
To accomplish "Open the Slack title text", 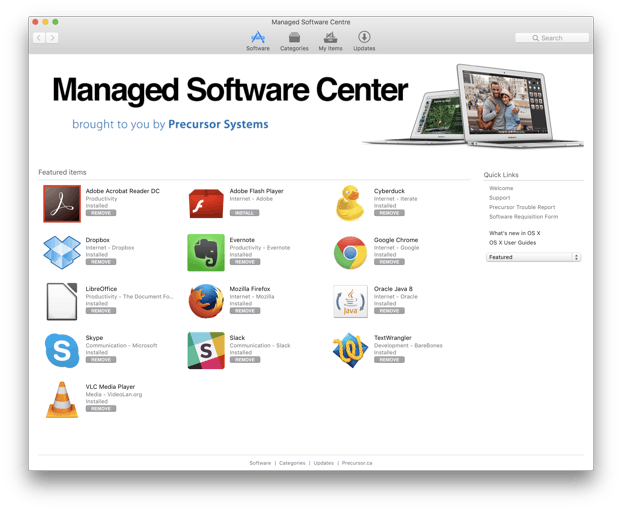I will tap(237, 338).
